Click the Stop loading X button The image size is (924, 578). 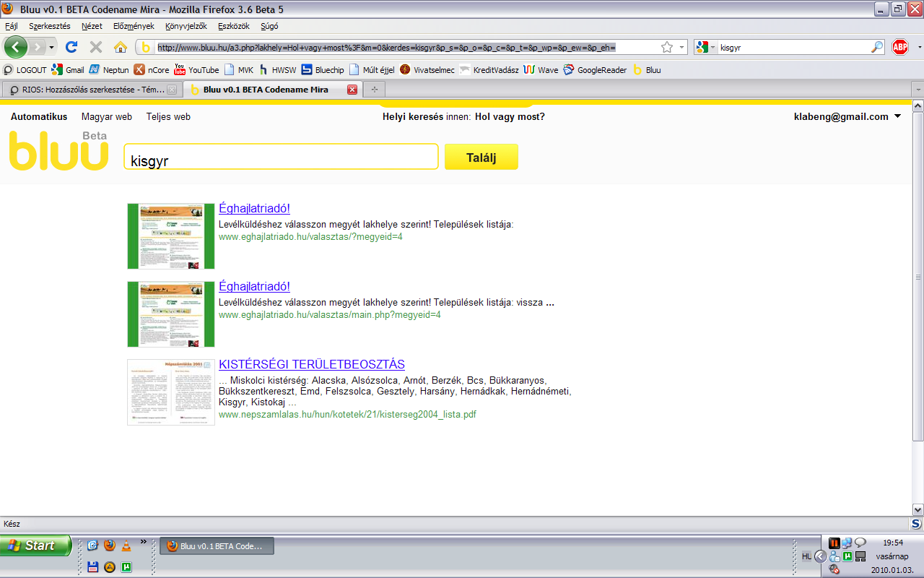95,47
